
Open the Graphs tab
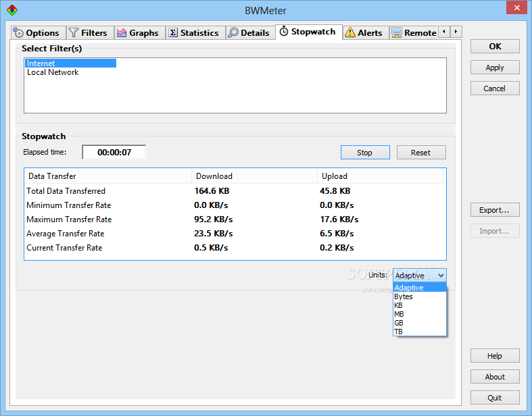coord(140,33)
